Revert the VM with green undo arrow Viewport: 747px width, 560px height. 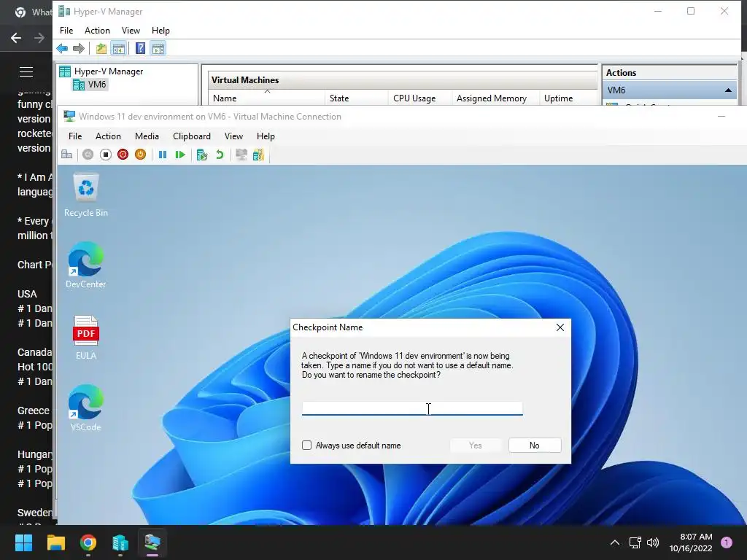(220, 155)
